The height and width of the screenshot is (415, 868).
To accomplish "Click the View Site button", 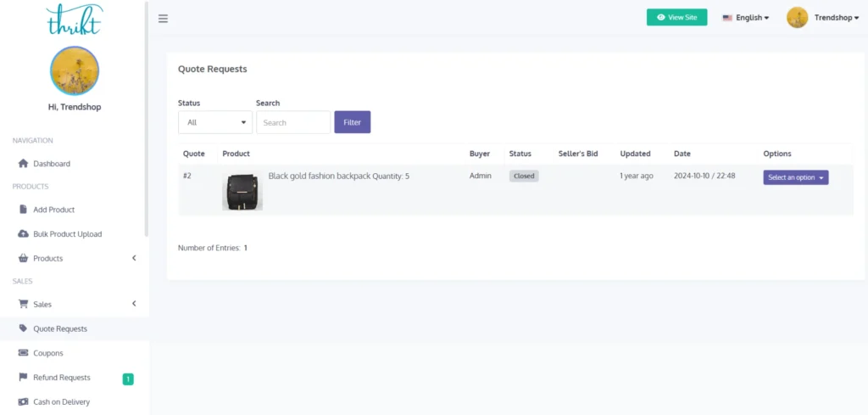I will point(676,18).
